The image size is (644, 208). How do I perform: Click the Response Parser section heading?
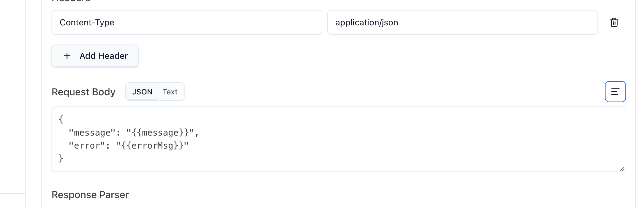point(90,195)
